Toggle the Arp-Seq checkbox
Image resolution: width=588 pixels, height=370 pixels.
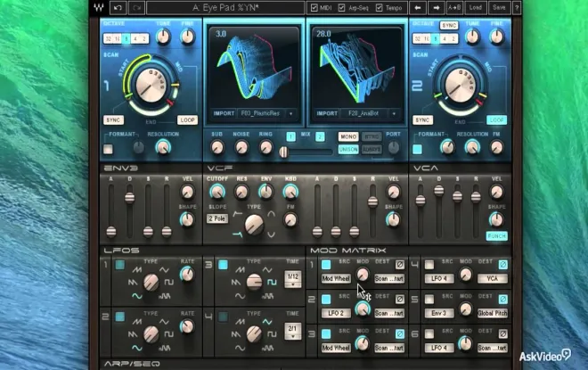click(341, 7)
